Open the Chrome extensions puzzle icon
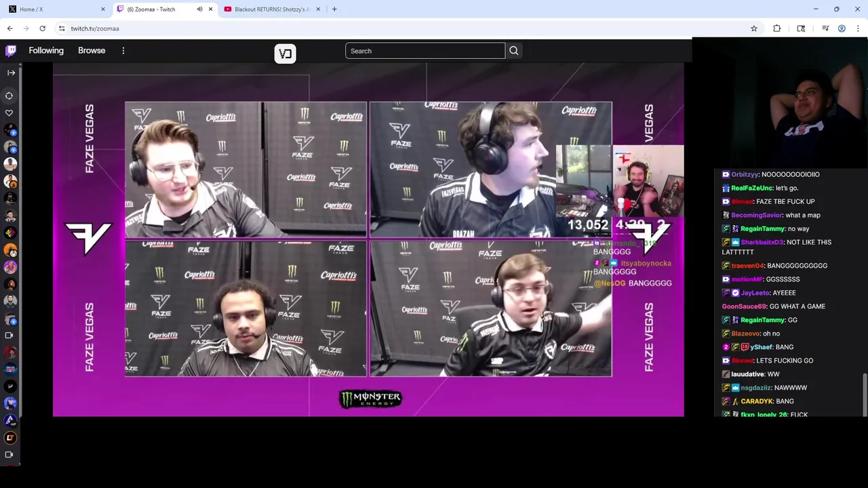This screenshot has height=488, width=868. [777, 28]
